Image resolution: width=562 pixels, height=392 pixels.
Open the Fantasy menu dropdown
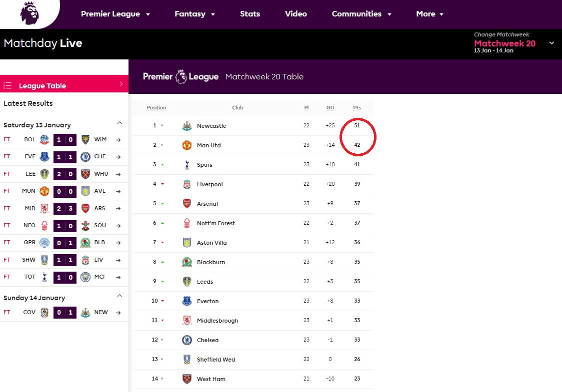194,14
